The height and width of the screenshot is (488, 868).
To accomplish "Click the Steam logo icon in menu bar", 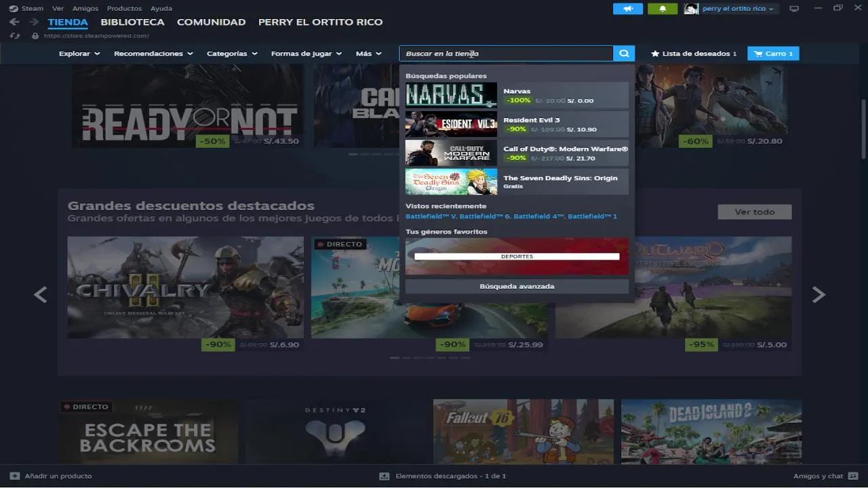I will tap(14, 9).
